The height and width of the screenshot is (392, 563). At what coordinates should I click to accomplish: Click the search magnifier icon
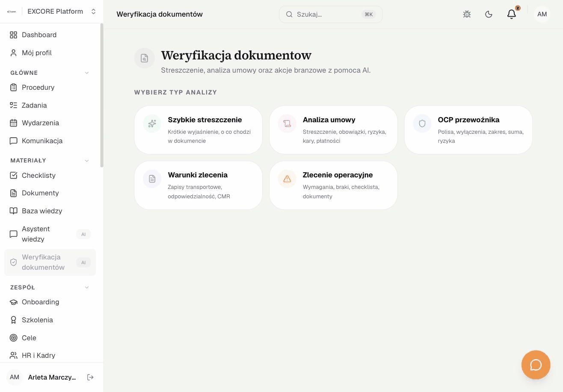289,14
